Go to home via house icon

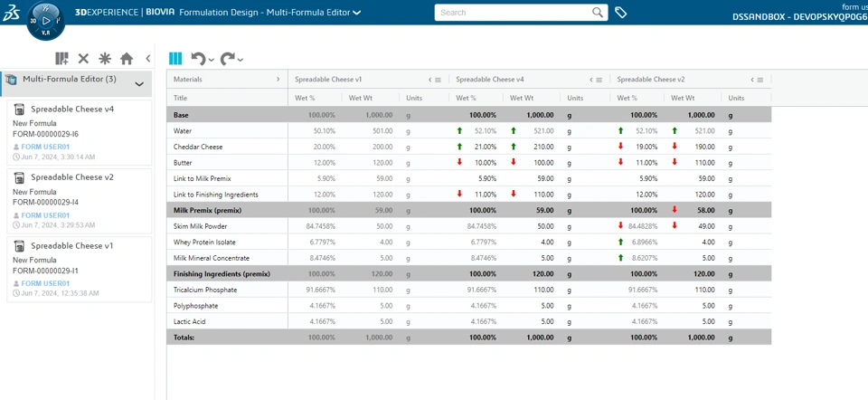coord(127,58)
